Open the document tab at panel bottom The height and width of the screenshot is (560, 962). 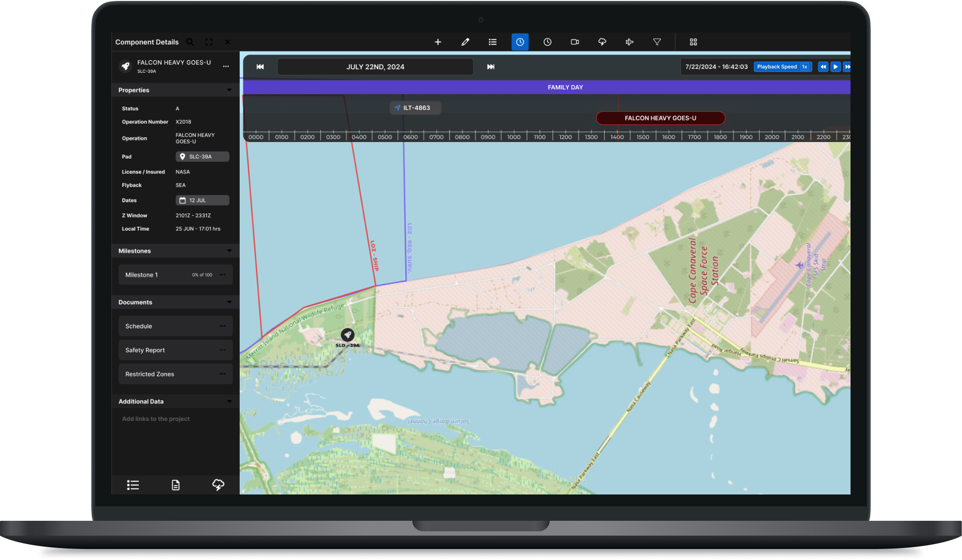point(176,485)
